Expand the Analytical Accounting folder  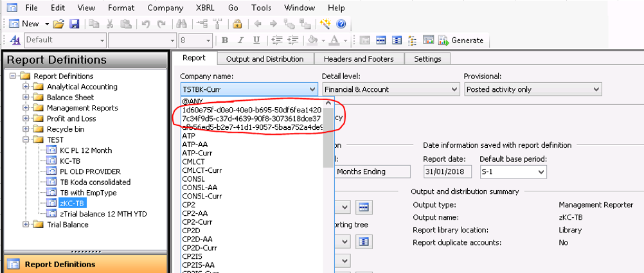click(26, 87)
